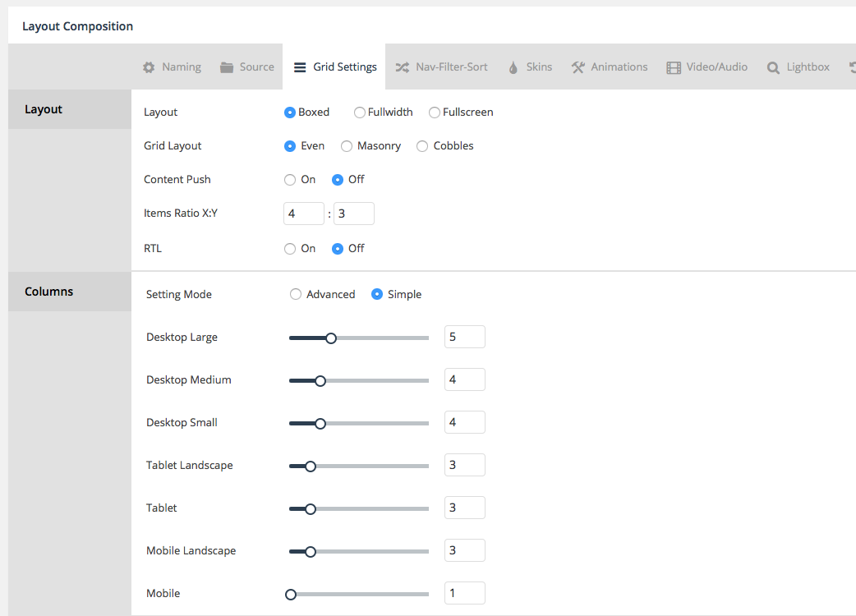The width and height of the screenshot is (856, 616).
Task: Choose Advanced setting mode
Action: [x=296, y=294]
